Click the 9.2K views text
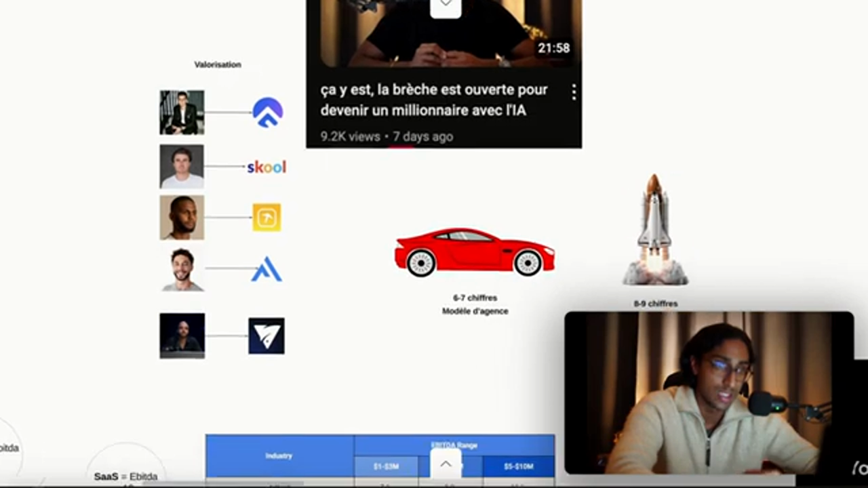The width and height of the screenshot is (868, 488). 351,136
